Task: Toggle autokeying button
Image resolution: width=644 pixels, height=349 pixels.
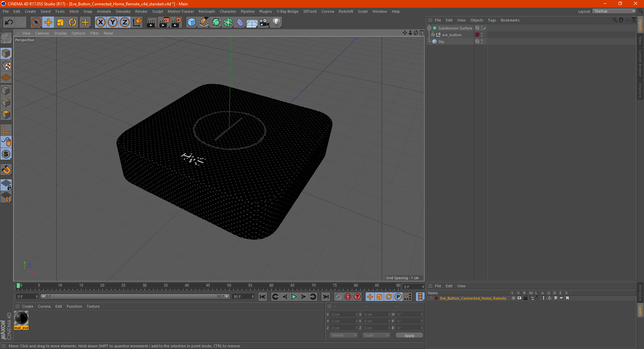Action: (x=348, y=297)
